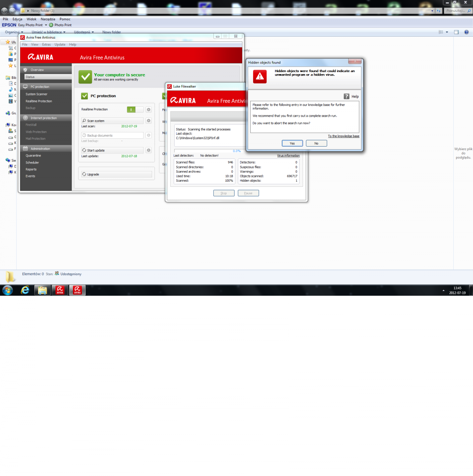Click Start update settings gear icon
The image size is (473, 476).
click(149, 150)
